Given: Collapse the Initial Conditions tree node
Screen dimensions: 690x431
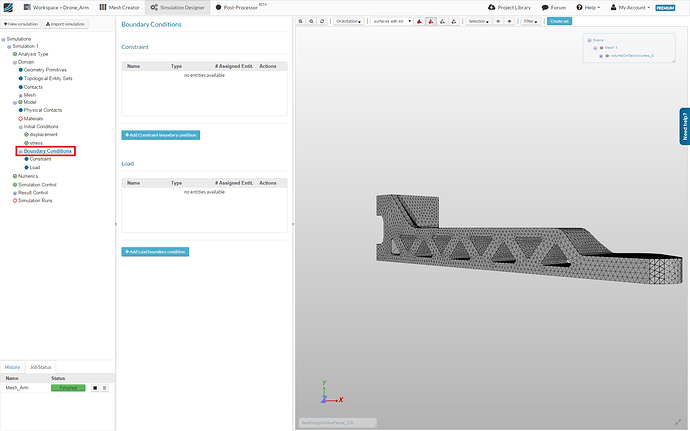Looking at the screenshot, I should tap(20, 126).
